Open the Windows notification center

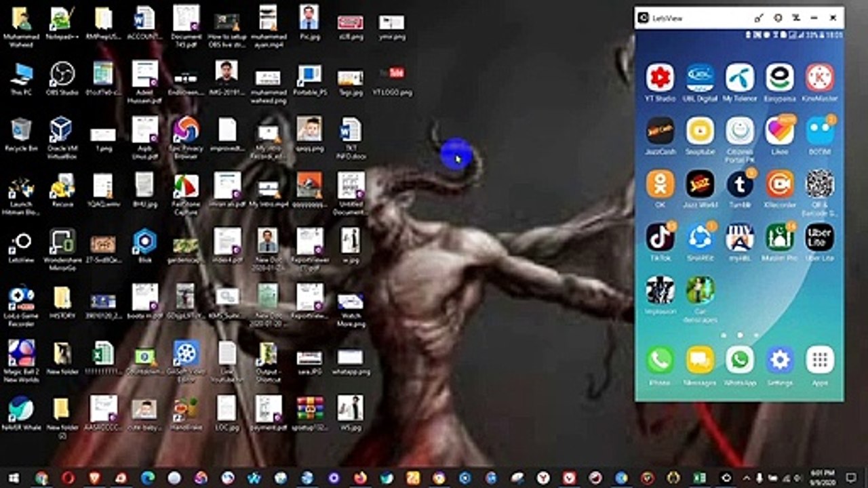coord(851,478)
